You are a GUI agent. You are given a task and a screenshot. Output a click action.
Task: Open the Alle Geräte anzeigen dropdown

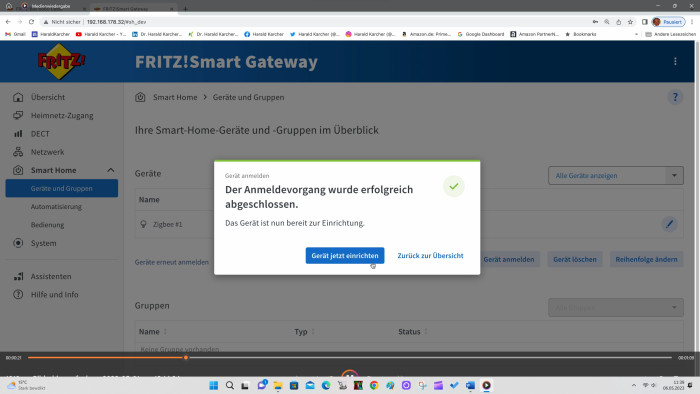pos(616,176)
